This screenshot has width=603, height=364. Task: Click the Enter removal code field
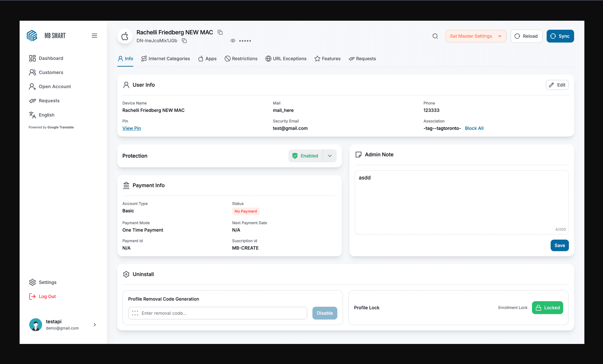[x=218, y=313]
